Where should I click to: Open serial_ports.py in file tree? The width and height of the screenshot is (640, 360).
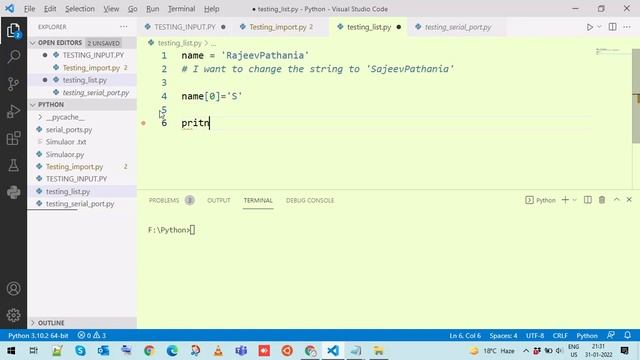click(69, 130)
